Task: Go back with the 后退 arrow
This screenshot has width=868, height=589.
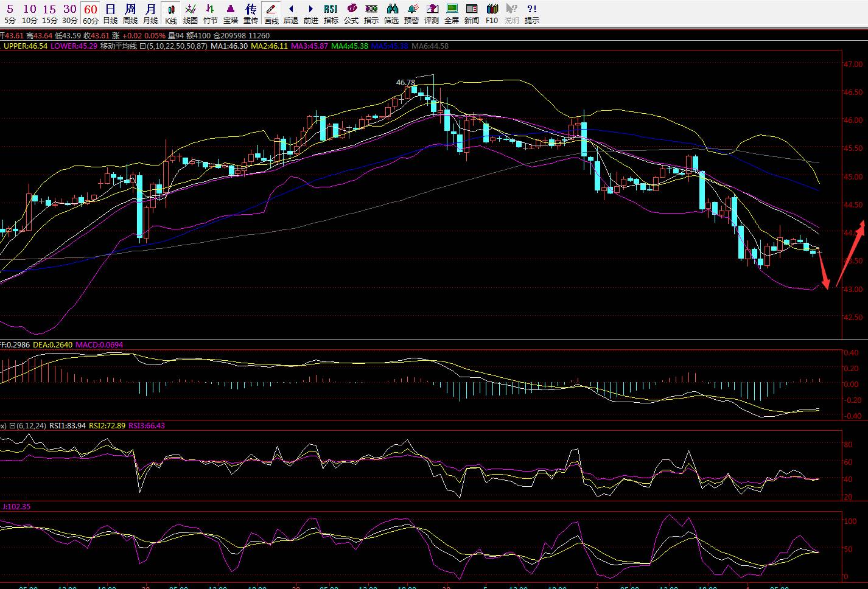Action: 291,13
